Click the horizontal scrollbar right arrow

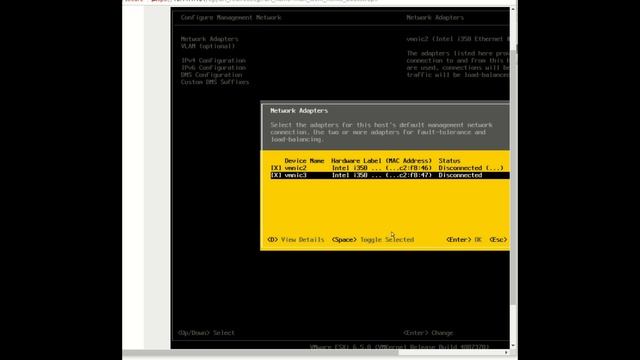click(507, 352)
